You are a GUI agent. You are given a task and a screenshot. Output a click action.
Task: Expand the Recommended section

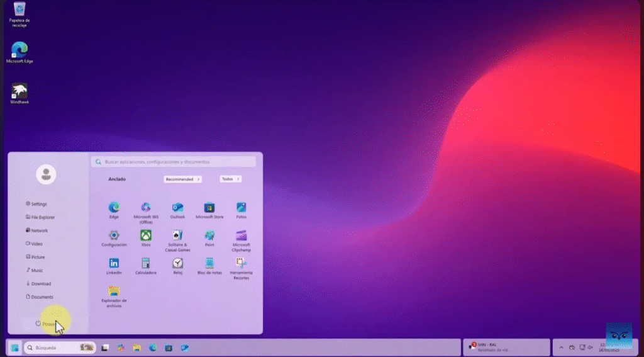coord(182,179)
